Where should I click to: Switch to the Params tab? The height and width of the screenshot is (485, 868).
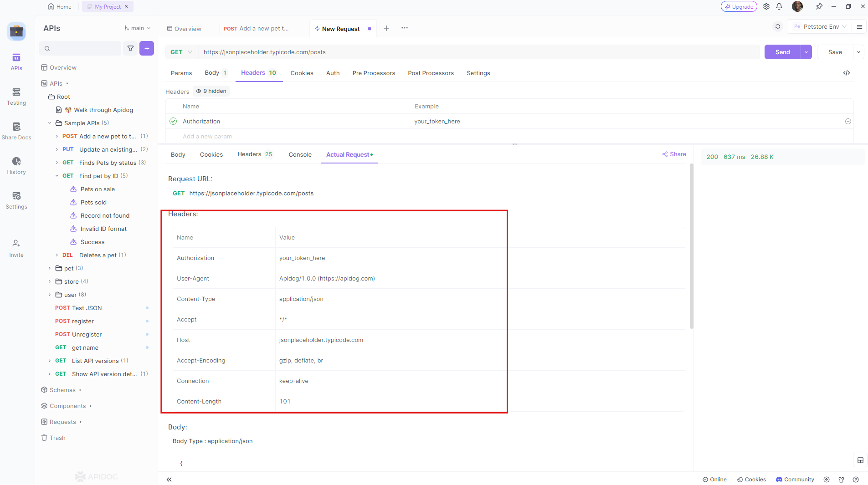tap(181, 73)
